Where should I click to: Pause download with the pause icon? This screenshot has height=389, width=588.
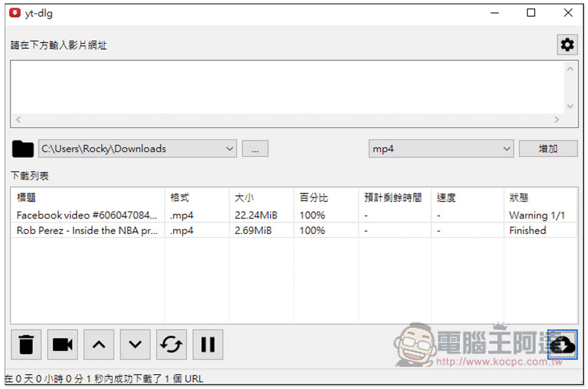pyautogui.click(x=208, y=344)
